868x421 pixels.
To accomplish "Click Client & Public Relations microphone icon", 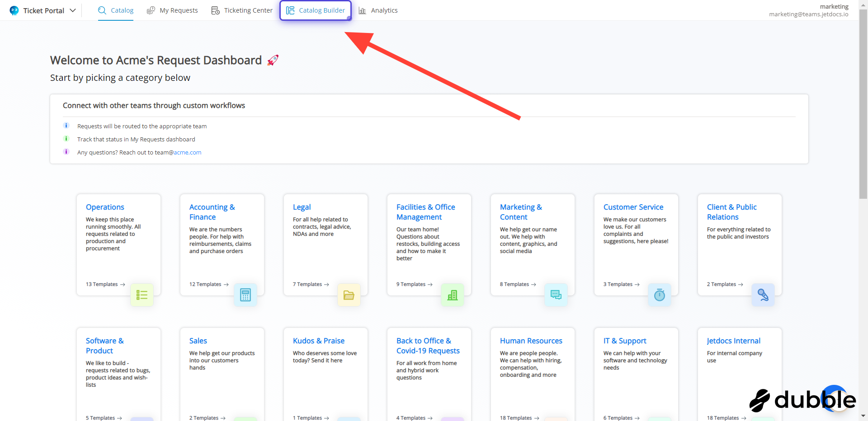I will coord(763,295).
